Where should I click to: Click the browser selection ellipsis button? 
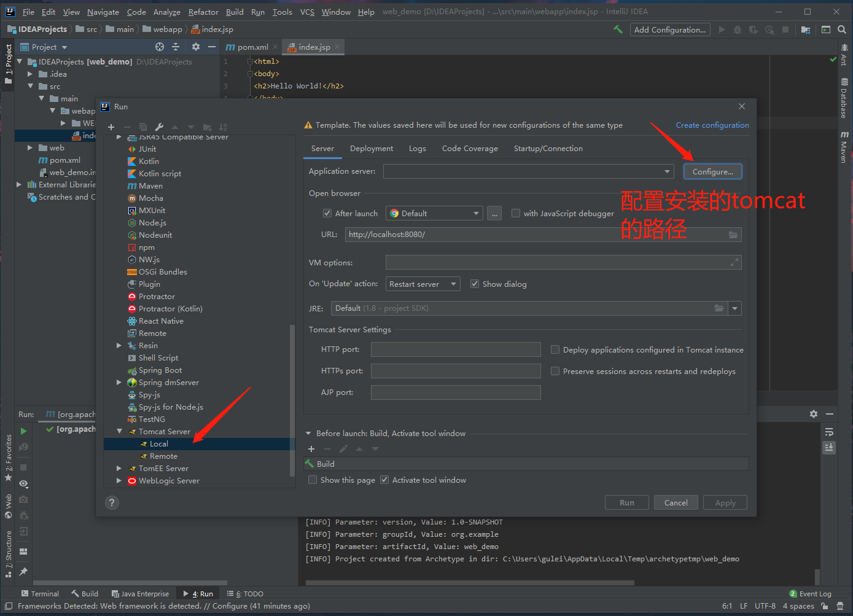tap(494, 213)
